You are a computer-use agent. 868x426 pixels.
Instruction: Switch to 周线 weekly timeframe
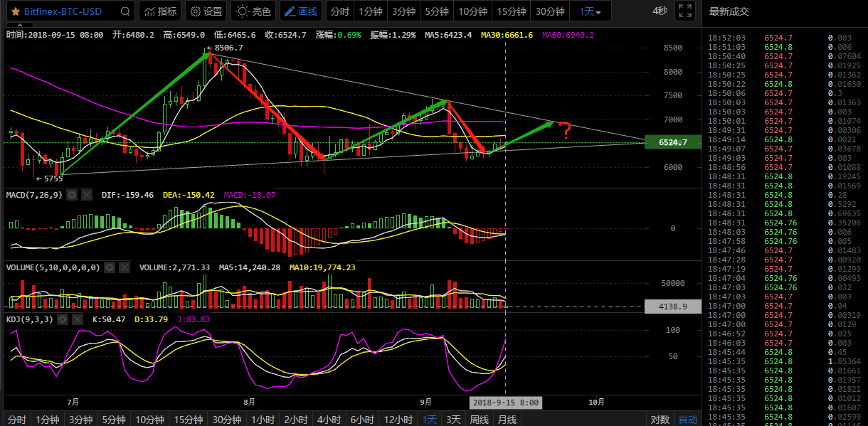click(480, 420)
